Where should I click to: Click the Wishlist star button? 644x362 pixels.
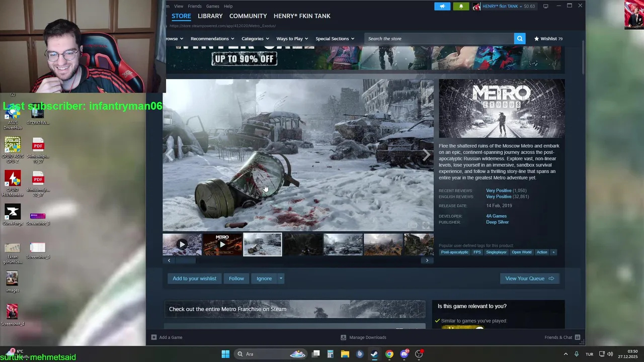pos(548,39)
